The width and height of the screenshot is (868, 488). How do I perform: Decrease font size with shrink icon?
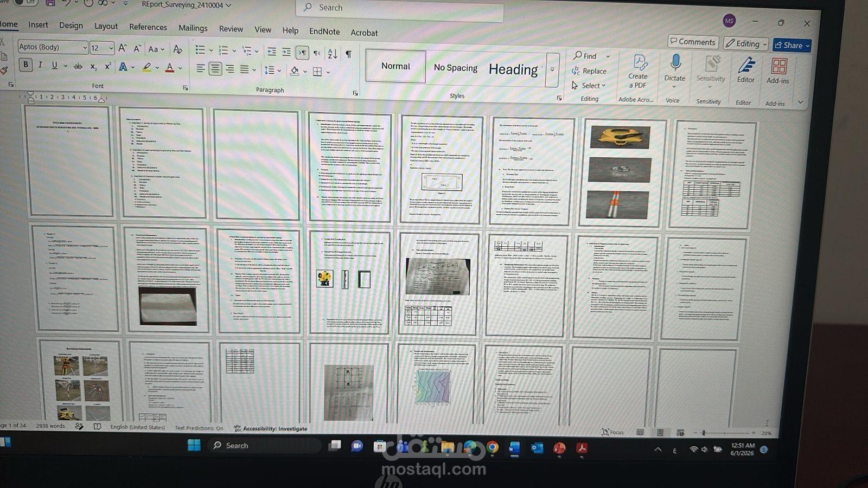(137, 49)
